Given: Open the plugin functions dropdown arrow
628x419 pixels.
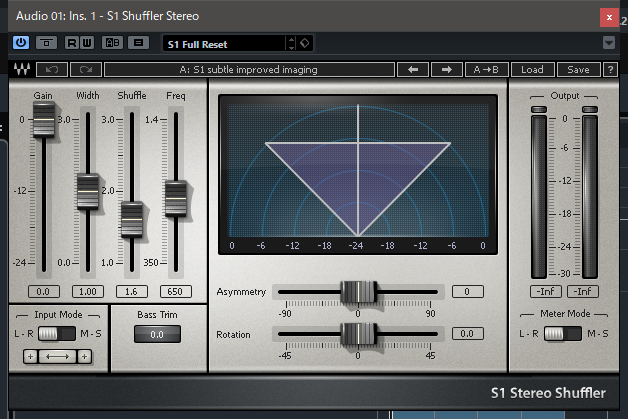Looking at the screenshot, I should pyautogui.click(x=609, y=42).
